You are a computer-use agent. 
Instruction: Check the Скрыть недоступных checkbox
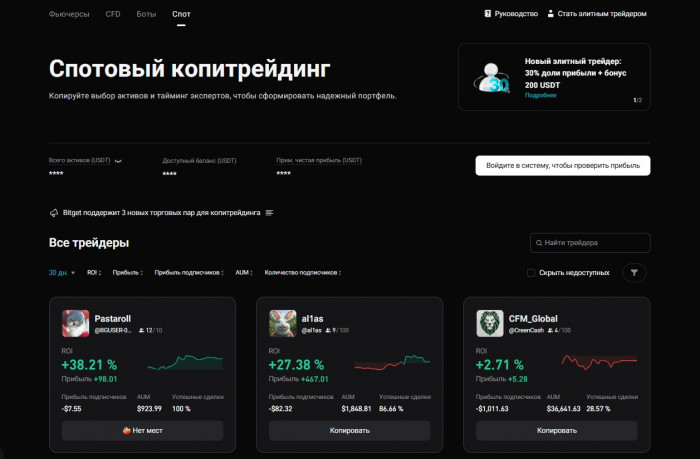tap(531, 273)
